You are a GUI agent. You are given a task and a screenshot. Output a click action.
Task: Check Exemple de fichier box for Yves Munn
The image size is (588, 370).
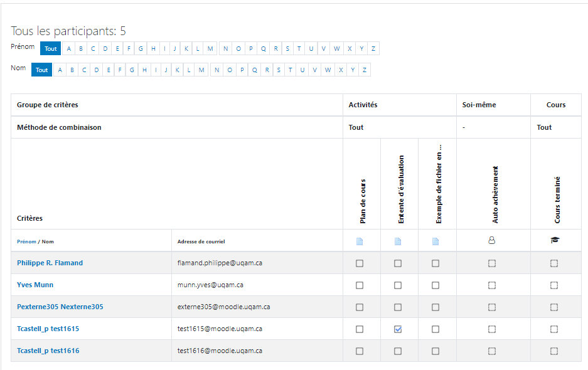(x=436, y=285)
